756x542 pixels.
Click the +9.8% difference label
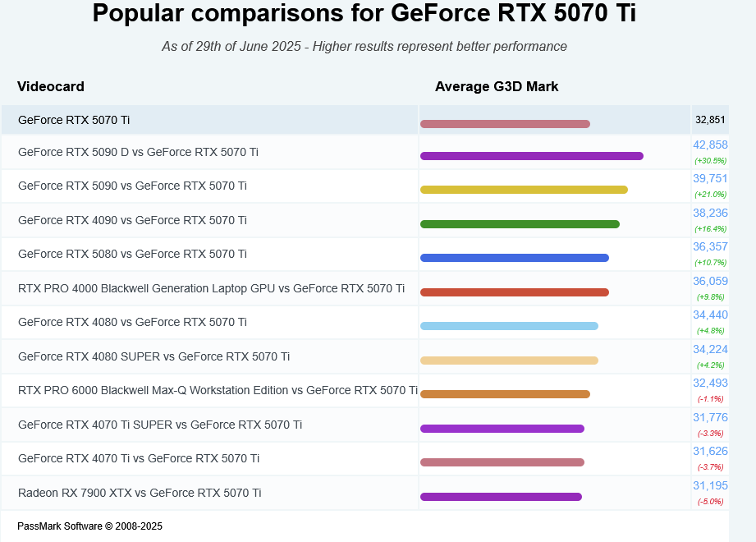[x=710, y=297]
